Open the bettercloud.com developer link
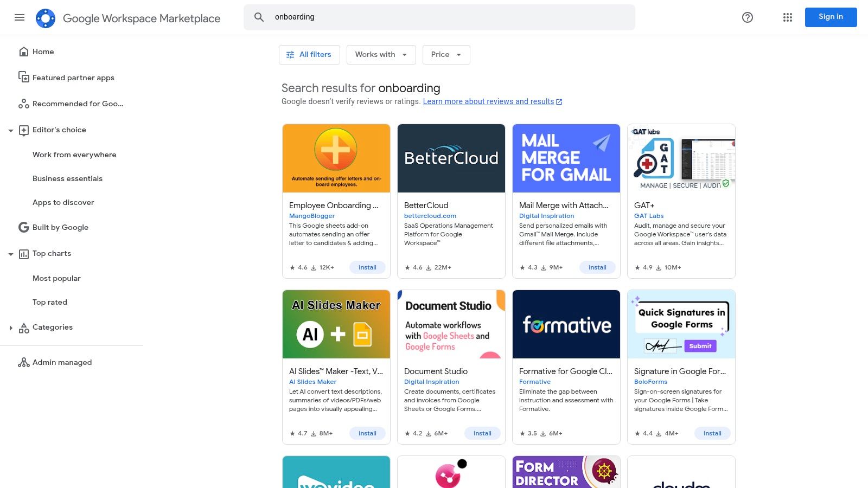 tap(430, 216)
